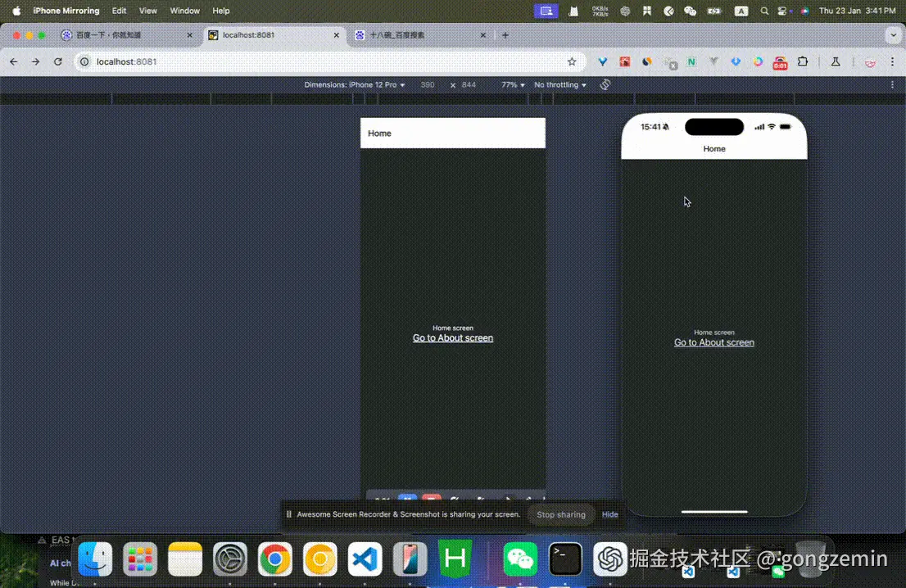
Task: Launch WeChat from the Dock
Action: click(x=520, y=560)
